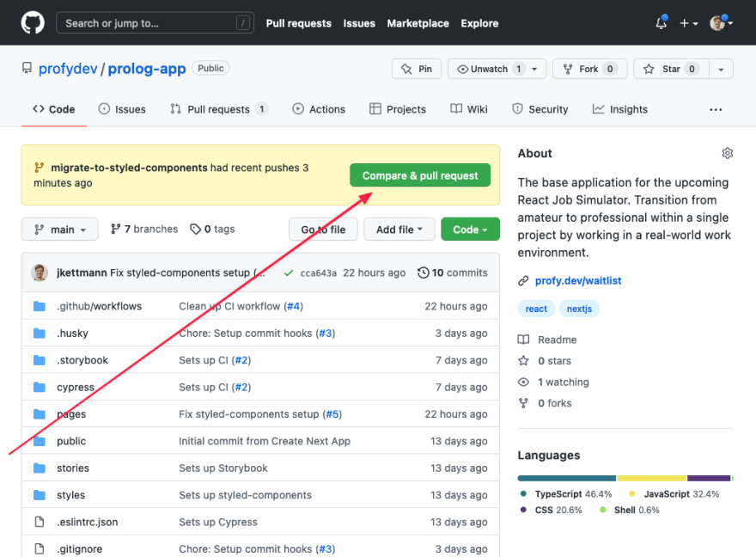
Task: Switch to the Actions tab
Action: tap(319, 109)
